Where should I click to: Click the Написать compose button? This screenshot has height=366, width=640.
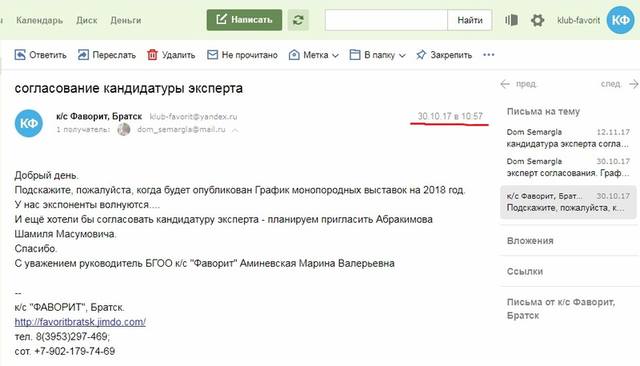244,20
